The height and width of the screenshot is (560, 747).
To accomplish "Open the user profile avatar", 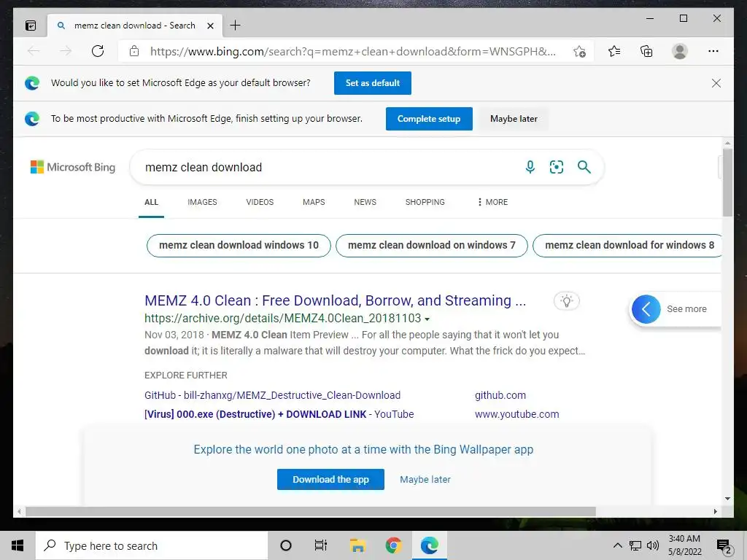I will (x=680, y=51).
